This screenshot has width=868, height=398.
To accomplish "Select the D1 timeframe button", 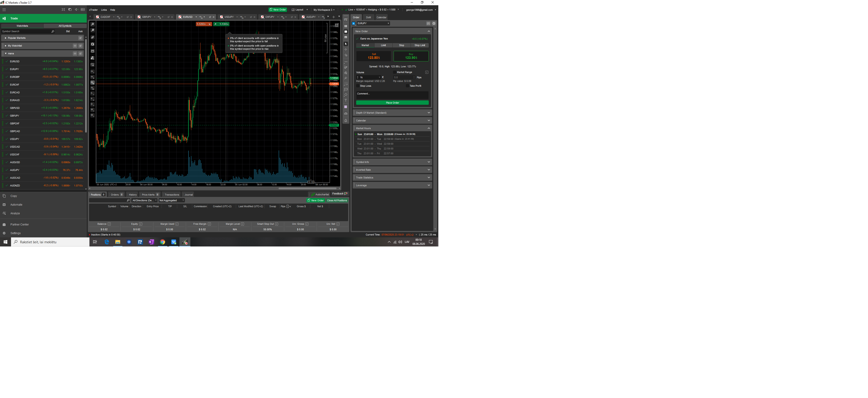I will click(x=92, y=104).
